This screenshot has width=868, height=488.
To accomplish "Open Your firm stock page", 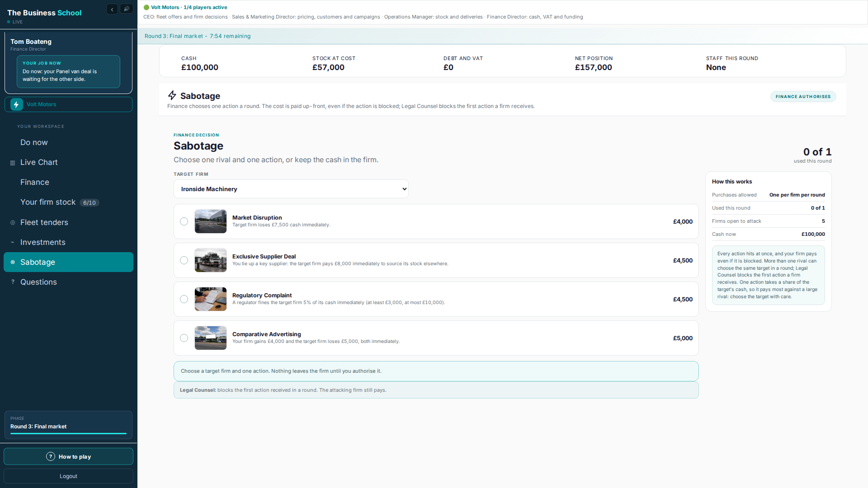I will [x=68, y=202].
